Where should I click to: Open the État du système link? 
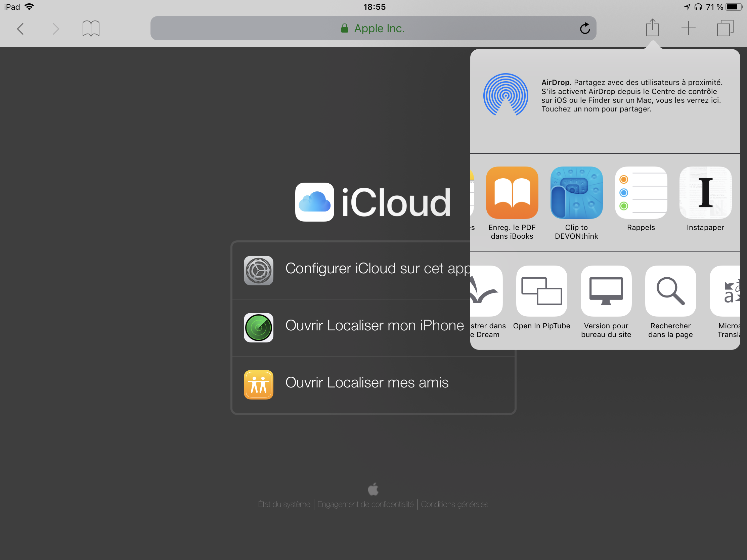pyautogui.click(x=284, y=504)
